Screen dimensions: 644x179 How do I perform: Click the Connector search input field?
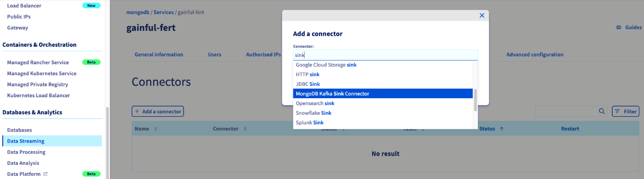click(385, 55)
